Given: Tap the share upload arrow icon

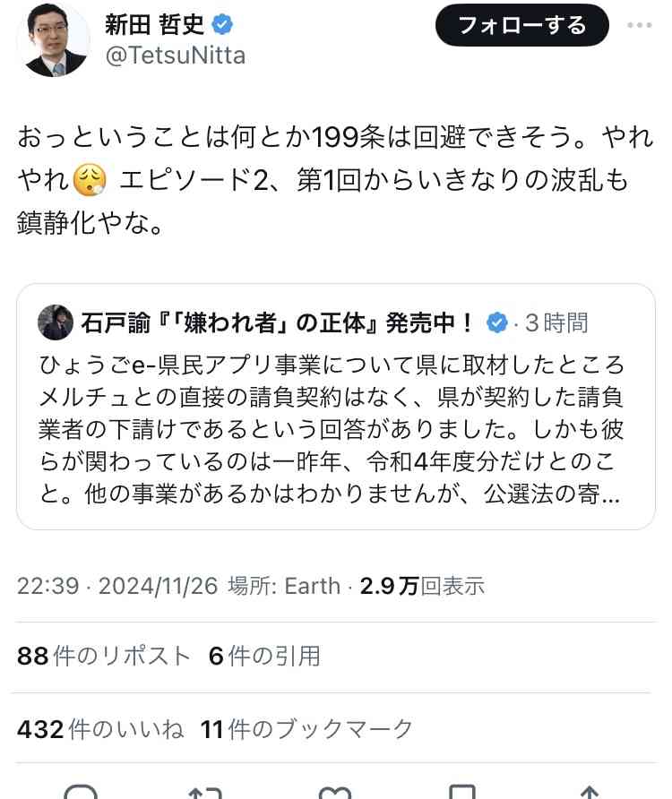Looking at the screenshot, I should pyautogui.click(x=590, y=793).
